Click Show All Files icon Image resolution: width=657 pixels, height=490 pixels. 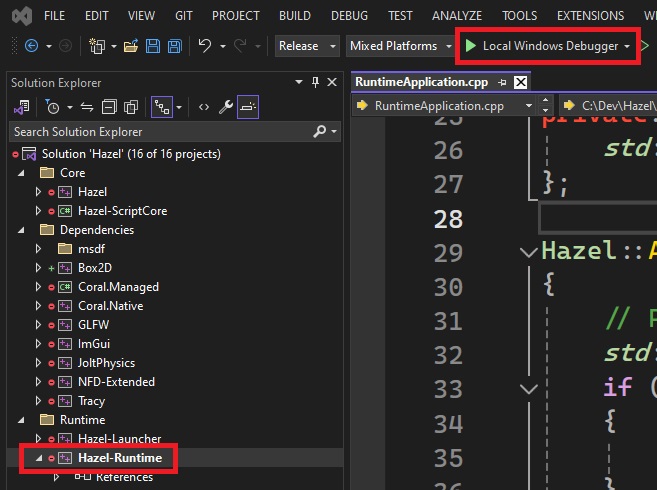click(131, 107)
